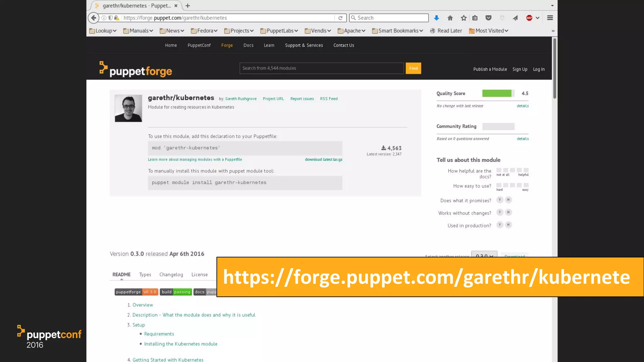Expand the News bookmarks folder
This screenshot has height=362, width=644.
[x=172, y=31]
